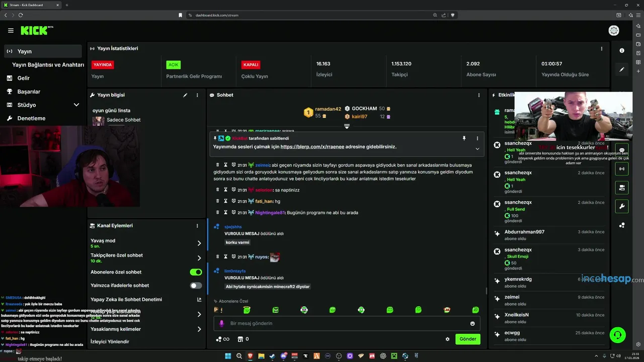The width and height of the screenshot is (644, 362).
Task: Open Yayın İstatistikleri three-dot options
Action: (x=601, y=49)
